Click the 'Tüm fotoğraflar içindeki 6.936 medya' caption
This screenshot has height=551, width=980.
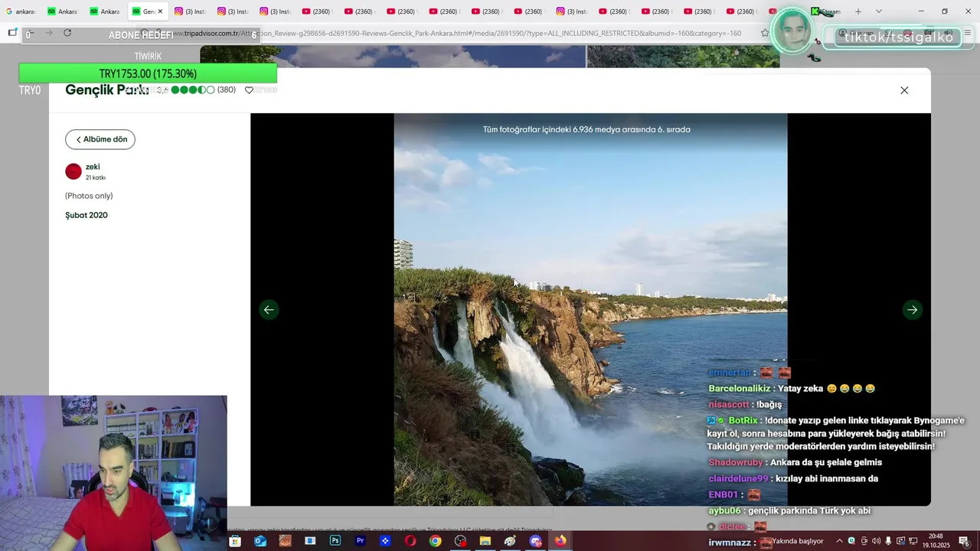click(586, 129)
